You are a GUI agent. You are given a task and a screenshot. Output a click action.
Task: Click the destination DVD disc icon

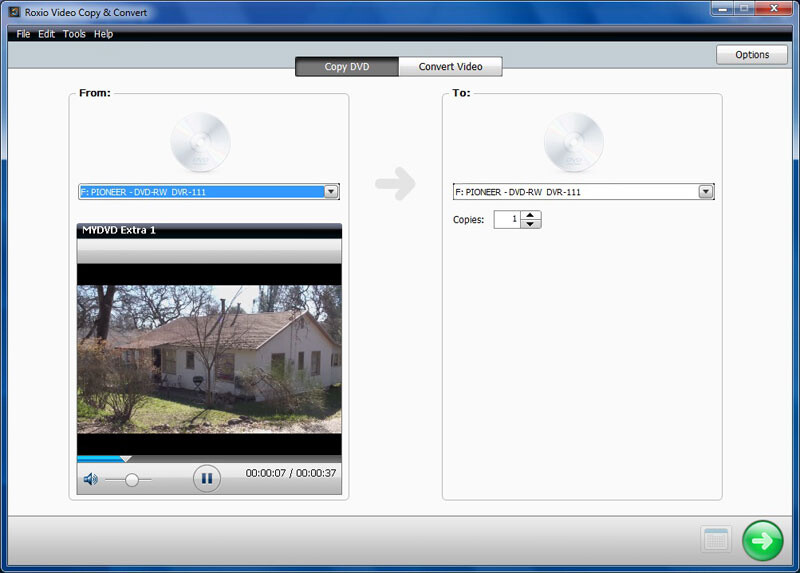point(573,142)
